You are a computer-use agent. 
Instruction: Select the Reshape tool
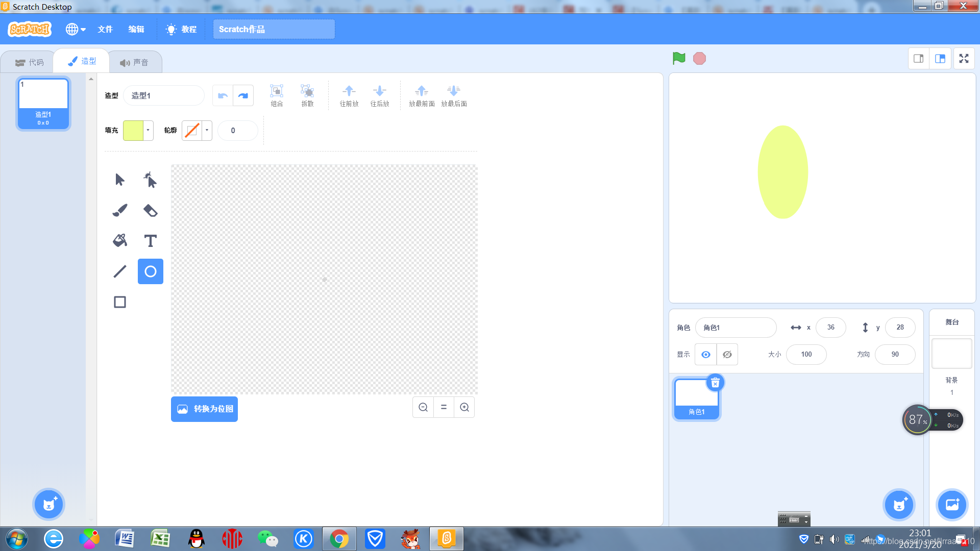pos(150,180)
